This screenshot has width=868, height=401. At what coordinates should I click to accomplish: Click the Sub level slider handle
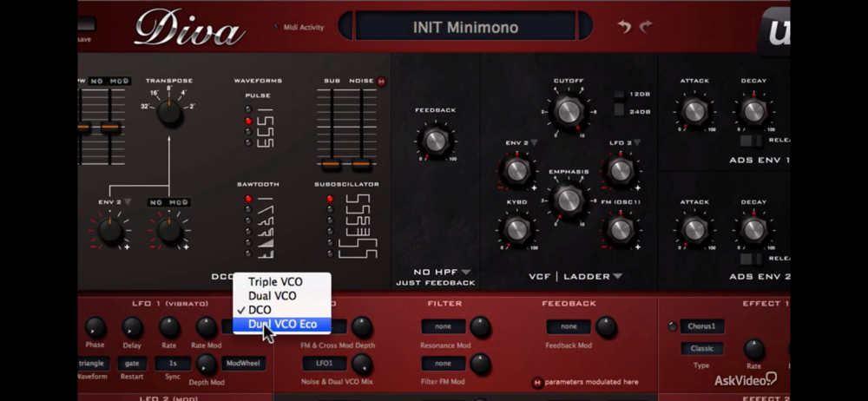click(331, 164)
